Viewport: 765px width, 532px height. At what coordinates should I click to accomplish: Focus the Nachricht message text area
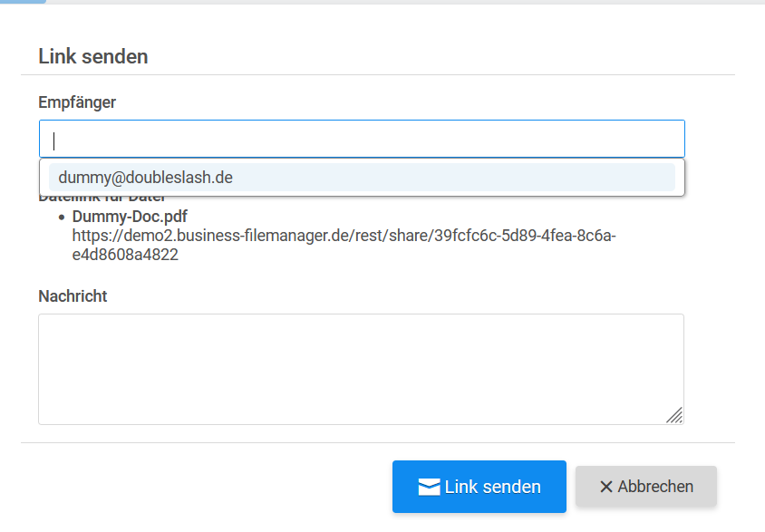pos(361,368)
